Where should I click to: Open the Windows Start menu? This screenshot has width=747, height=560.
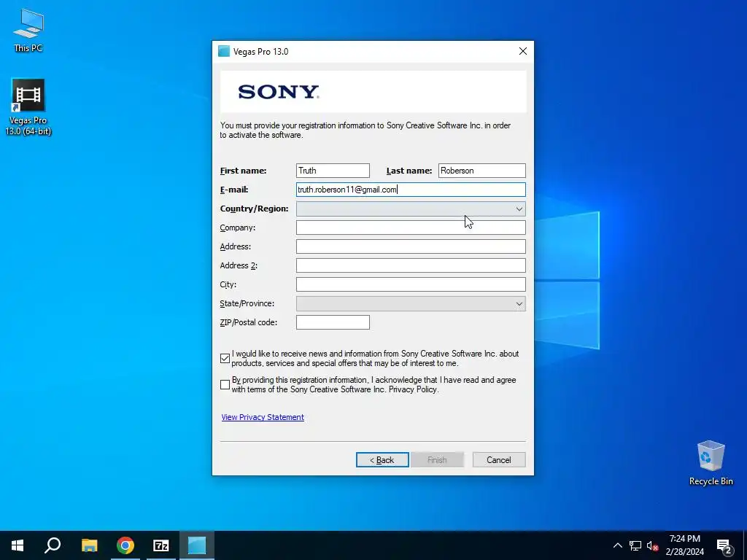pyautogui.click(x=18, y=545)
